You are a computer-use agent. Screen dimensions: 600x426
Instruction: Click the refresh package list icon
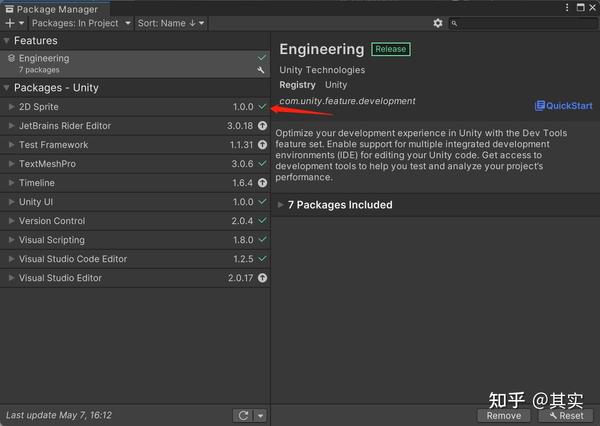coord(242,415)
